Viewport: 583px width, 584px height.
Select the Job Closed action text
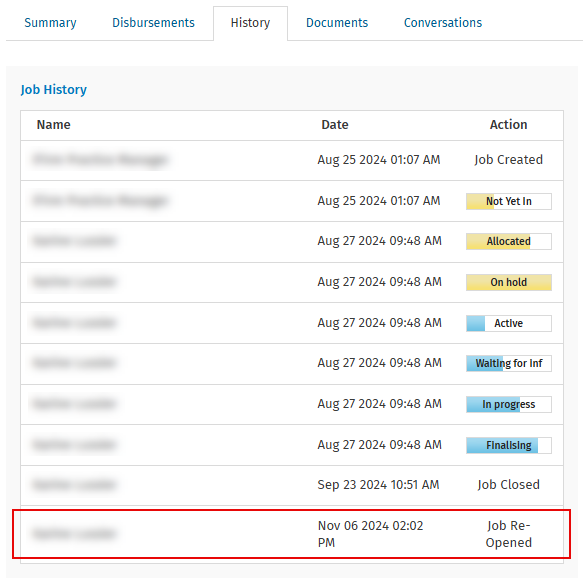(508, 485)
